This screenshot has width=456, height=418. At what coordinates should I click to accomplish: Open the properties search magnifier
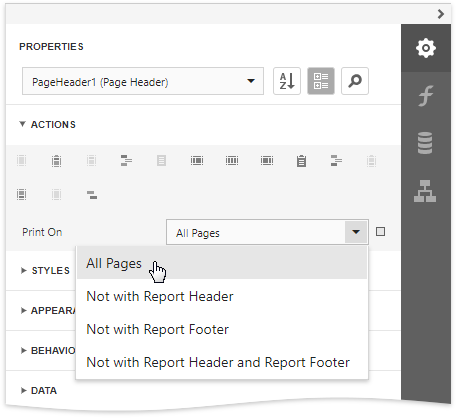[x=355, y=81]
